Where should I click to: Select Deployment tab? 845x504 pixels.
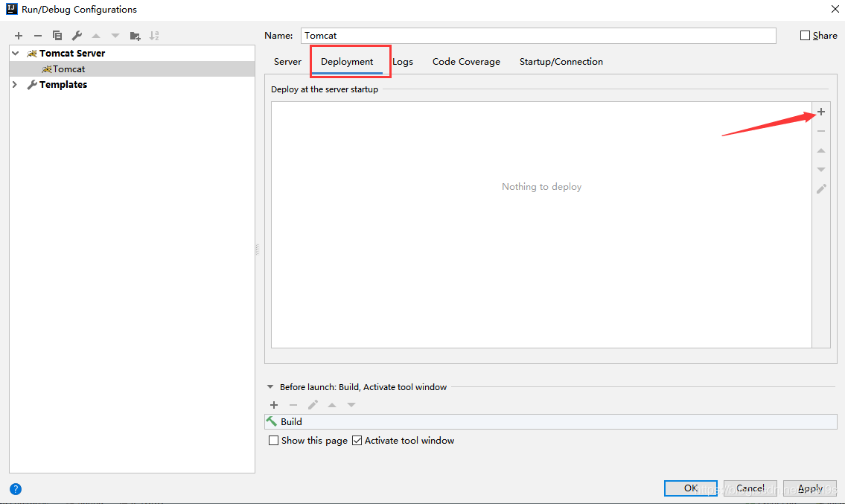(x=347, y=62)
